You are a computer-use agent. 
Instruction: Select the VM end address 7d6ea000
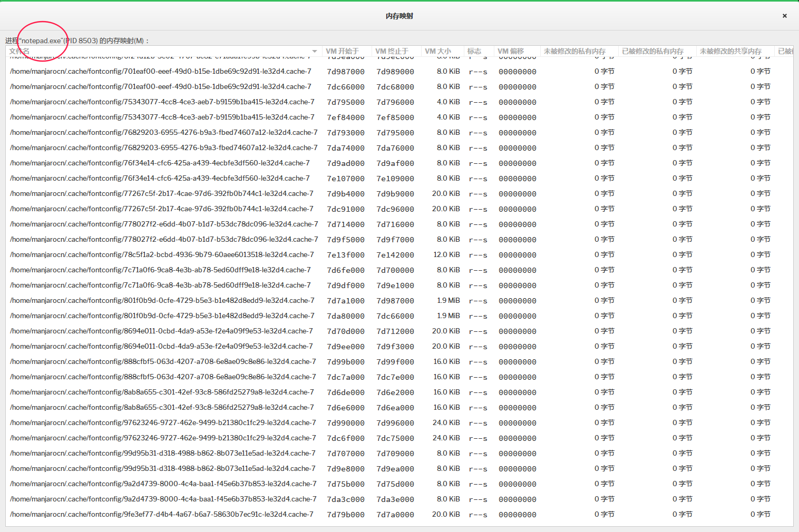coord(395,408)
